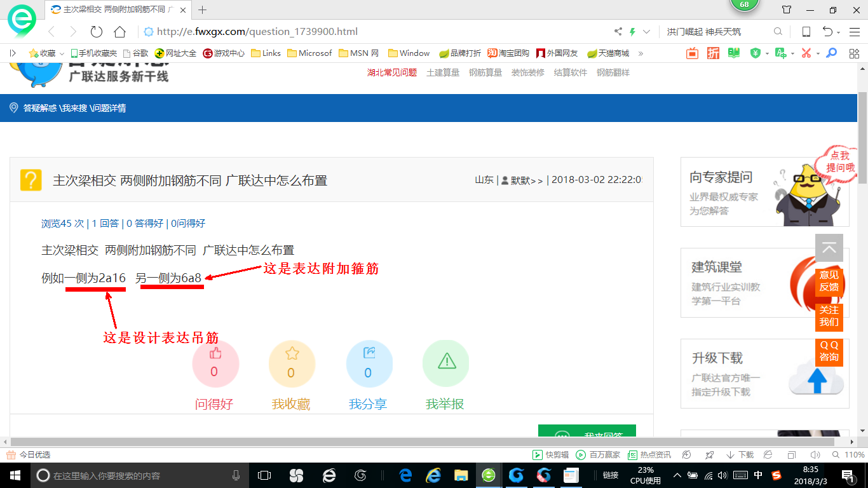Screen dimensions: 868x488
Task: Toggle the bookmarks sidebar arrow
Action: (13, 53)
